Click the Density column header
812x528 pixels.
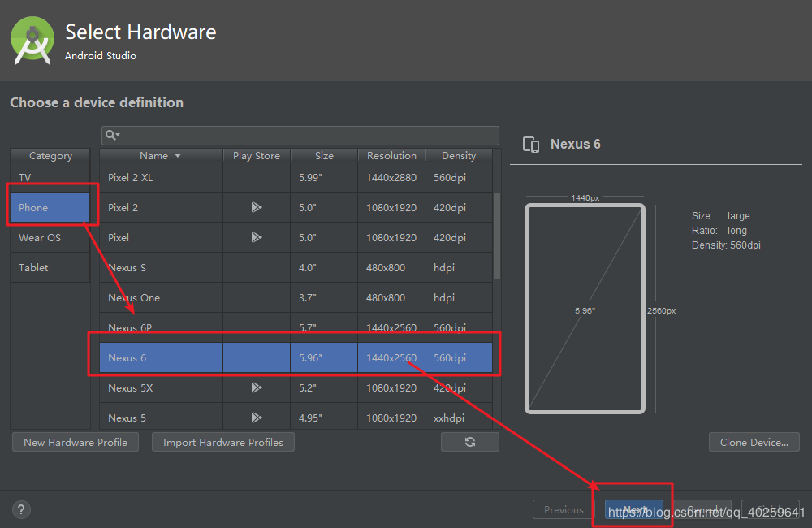tap(458, 155)
